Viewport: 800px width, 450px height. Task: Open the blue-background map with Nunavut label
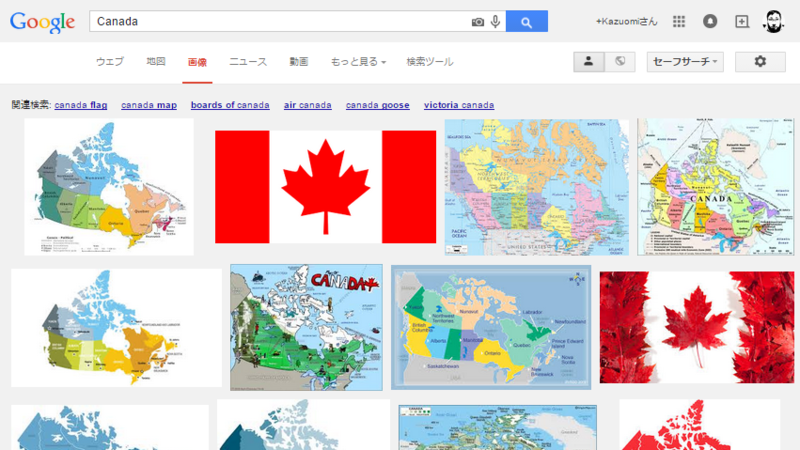click(491, 328)
